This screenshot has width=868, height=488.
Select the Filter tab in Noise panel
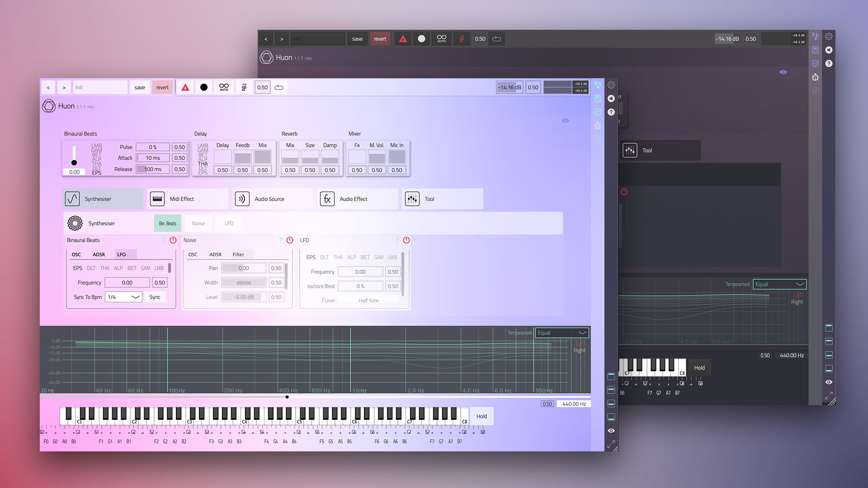pos(238,254)
